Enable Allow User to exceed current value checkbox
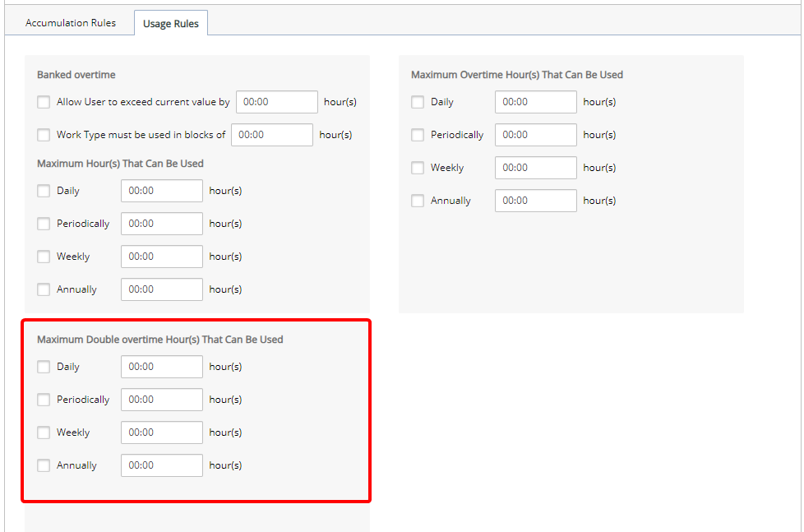804x532 pixels. [44, 102]
